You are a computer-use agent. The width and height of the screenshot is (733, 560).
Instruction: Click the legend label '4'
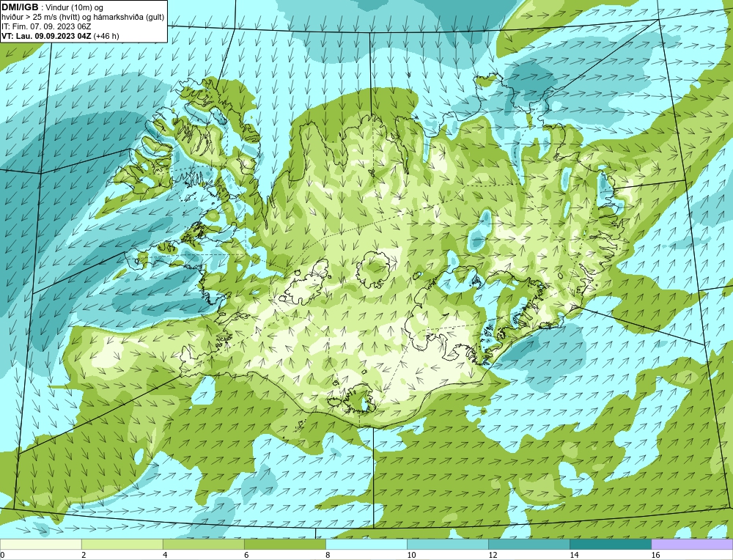click(165, 555)
